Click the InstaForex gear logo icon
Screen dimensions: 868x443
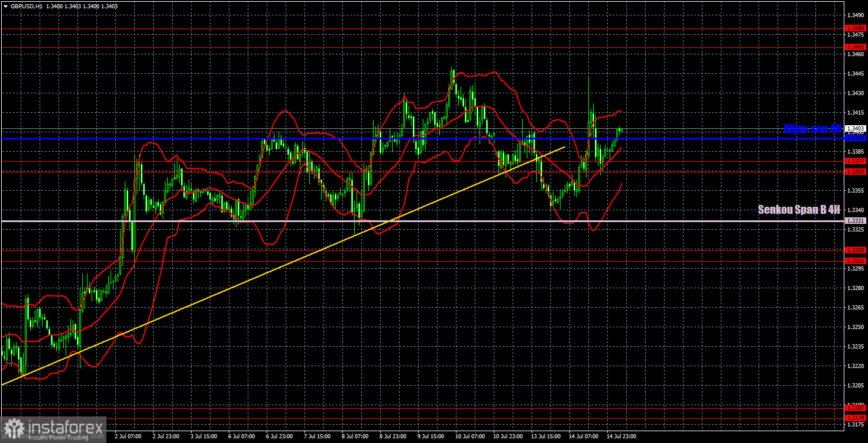point(13,428)
